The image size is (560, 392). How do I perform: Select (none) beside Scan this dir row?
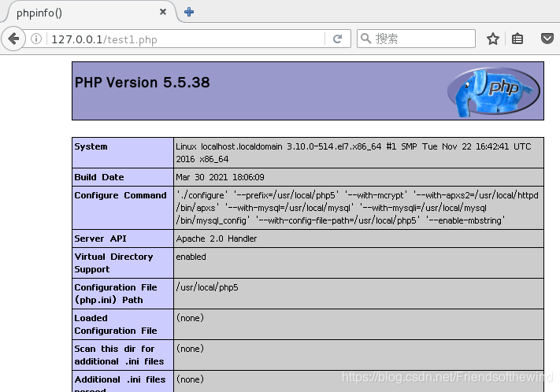point(190,349)
